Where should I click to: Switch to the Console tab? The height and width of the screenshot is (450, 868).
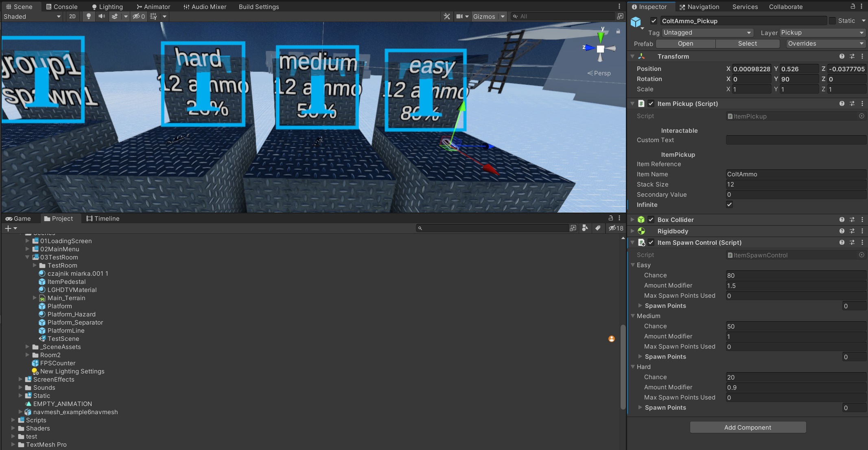[61, 7]
